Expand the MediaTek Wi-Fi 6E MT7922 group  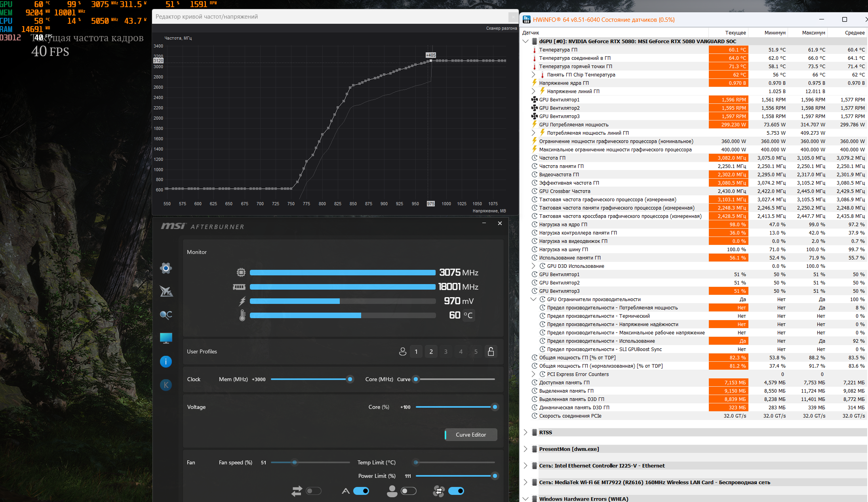pyautogui.click(x=525, y=482)
